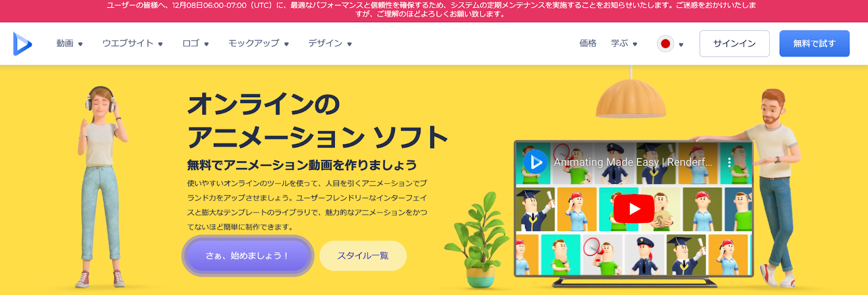Expand the language selector arrow beside the flag

coord(681,44)
